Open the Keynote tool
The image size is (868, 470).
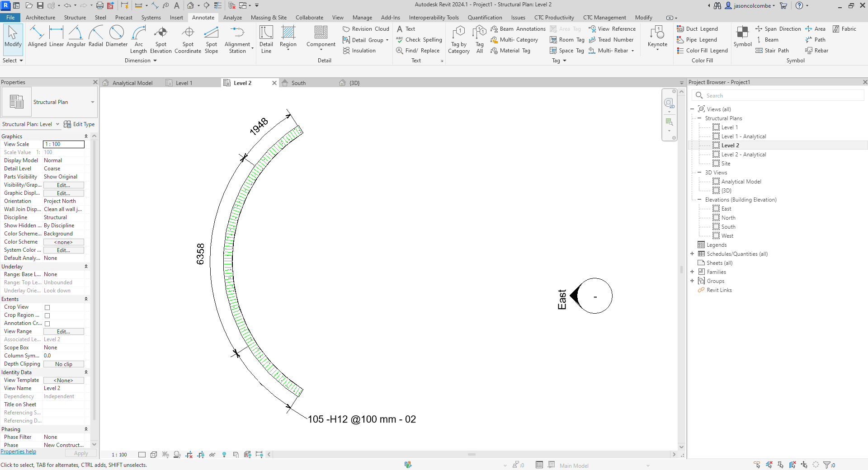point(657,38)
